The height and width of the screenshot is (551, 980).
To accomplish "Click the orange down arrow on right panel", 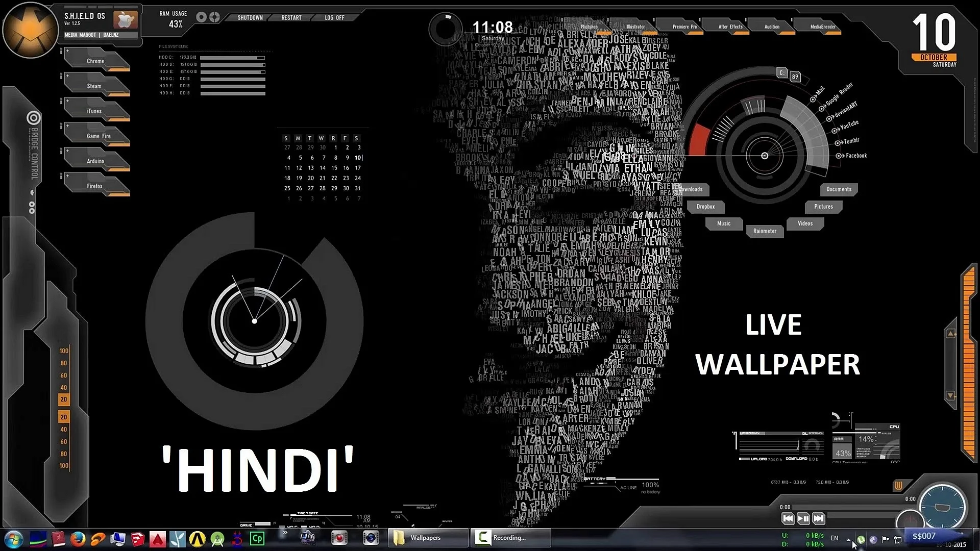I will coord(951,395).
